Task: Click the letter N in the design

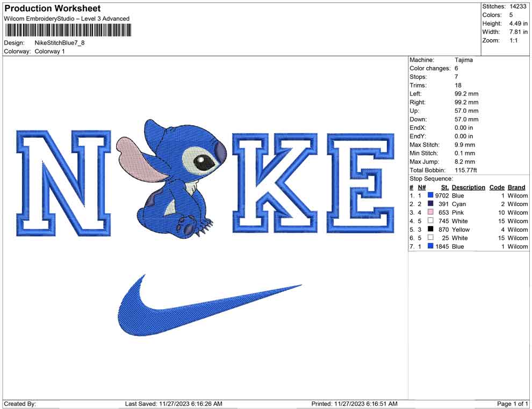Action: tap(63, 183)
